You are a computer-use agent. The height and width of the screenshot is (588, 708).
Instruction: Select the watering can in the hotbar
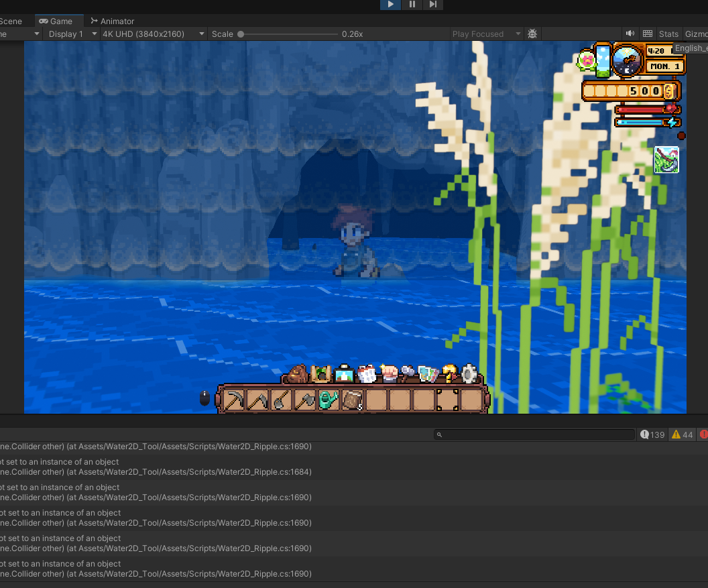pos(329,400)
